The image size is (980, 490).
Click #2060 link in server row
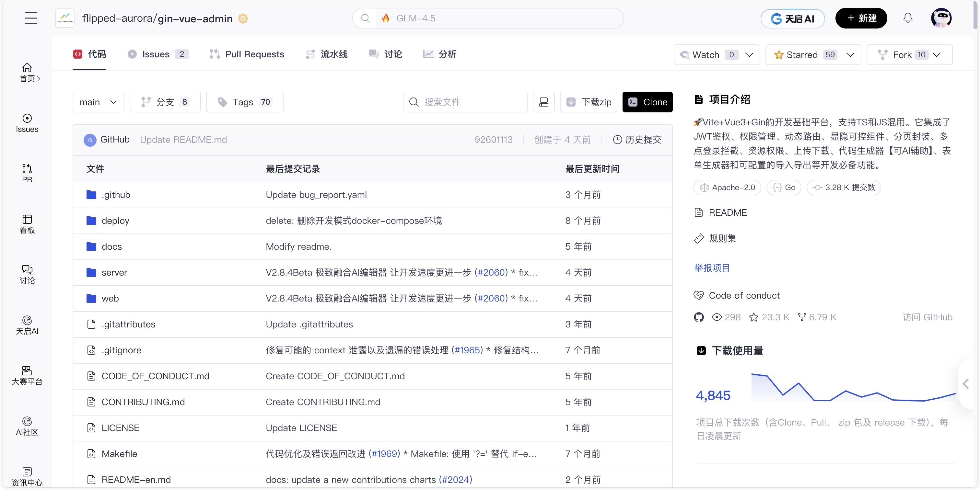pyautogui.click(x=491, y=272)
